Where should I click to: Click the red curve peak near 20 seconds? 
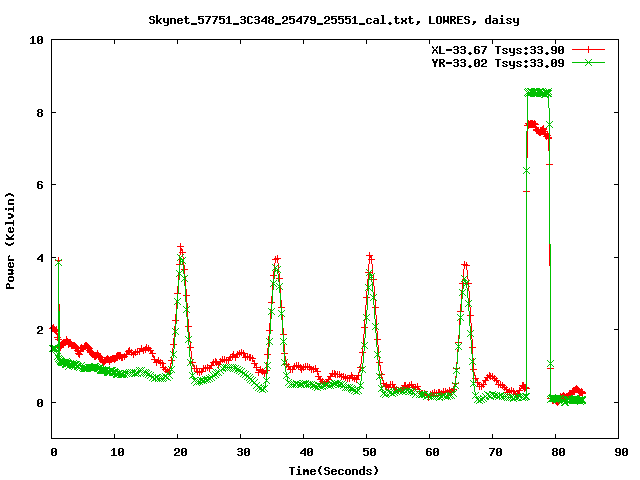click(180, 247)
